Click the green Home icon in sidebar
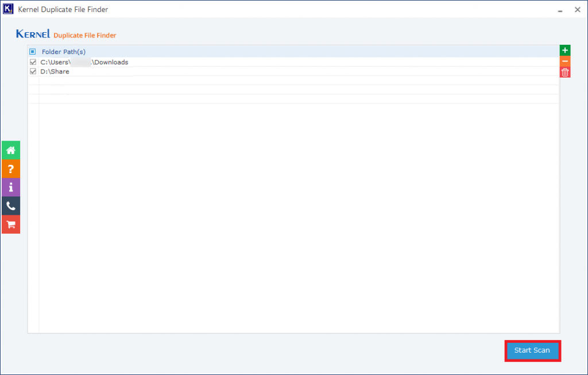This screenshot has width=588, height=375. 10,150
